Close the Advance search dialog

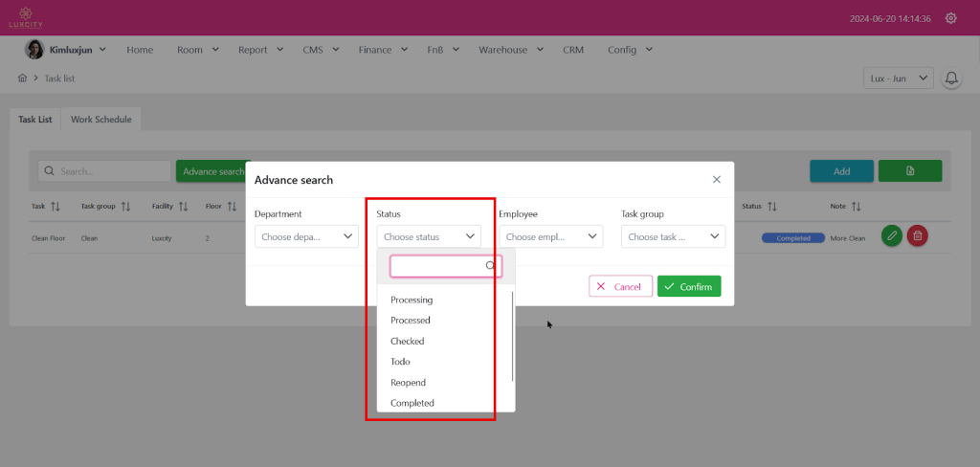pyautogui.click(x=717, y=179)
